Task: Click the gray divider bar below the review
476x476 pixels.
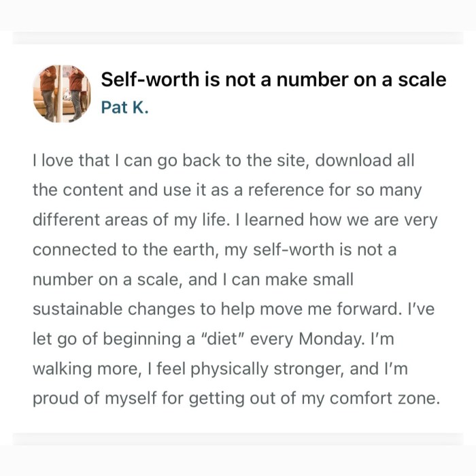Action: coord(238,439)
